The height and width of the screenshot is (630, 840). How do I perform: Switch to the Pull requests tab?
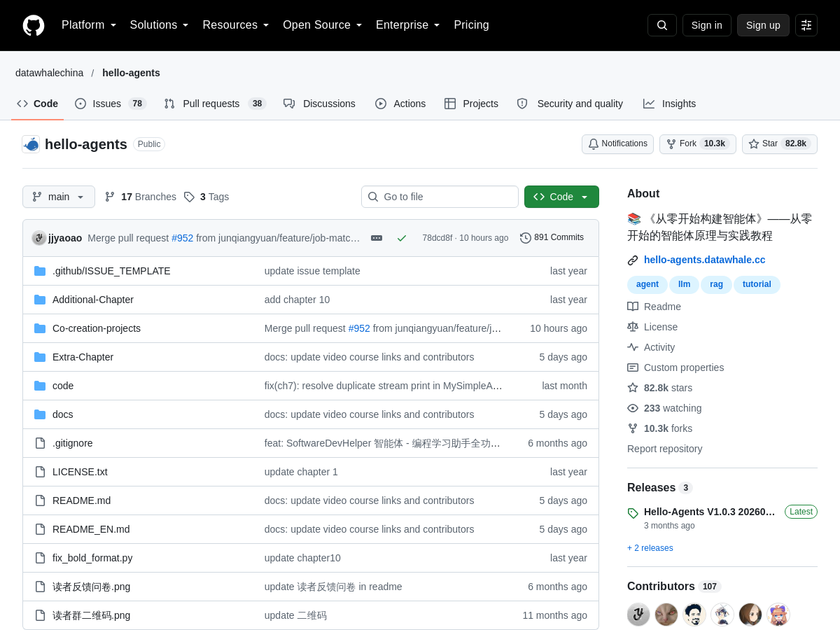click(215, 104)
